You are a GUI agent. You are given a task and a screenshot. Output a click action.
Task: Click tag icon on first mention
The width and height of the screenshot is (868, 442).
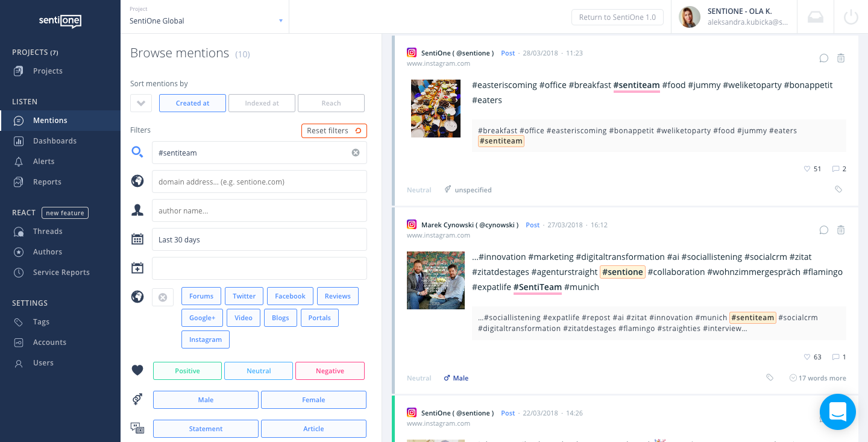[x=838, y=189]
